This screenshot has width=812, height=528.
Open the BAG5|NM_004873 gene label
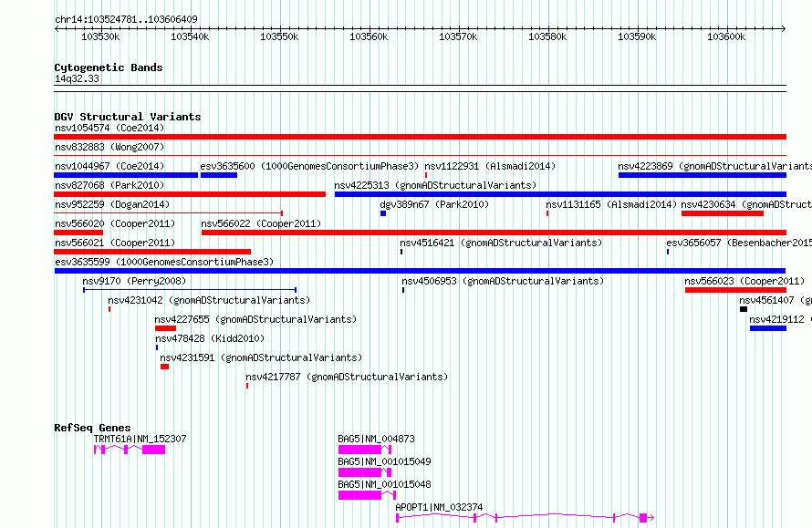point(376,439)
